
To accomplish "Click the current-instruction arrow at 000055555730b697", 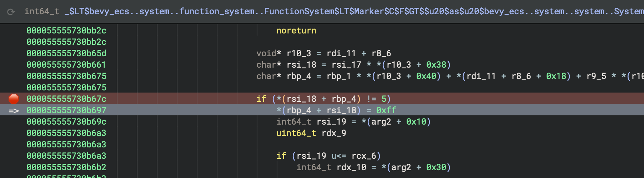I will [x=14, y=110].
